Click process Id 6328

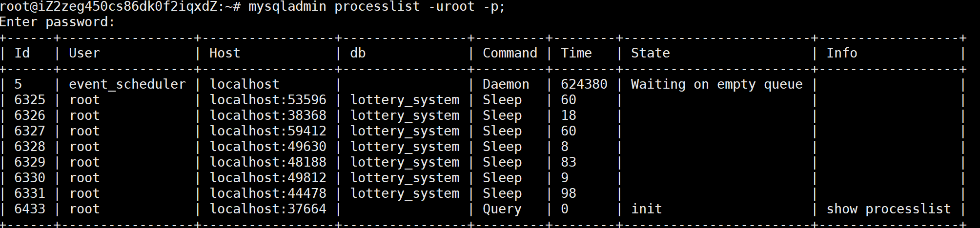pyautogui.click(x=30, y=147)
